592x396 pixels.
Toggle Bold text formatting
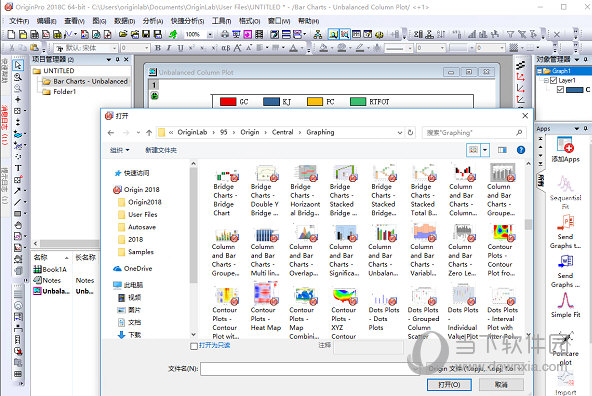click(158, 48)
